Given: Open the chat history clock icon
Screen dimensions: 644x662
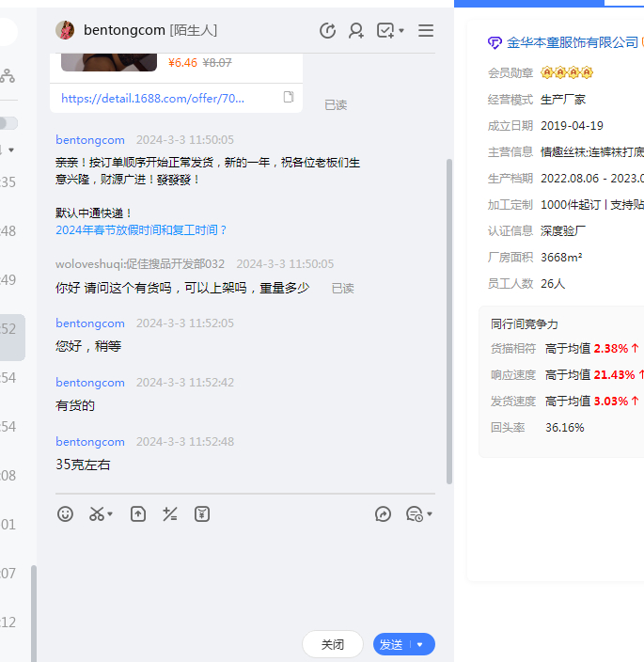Looking at the screenshot, I should (415, 513).
